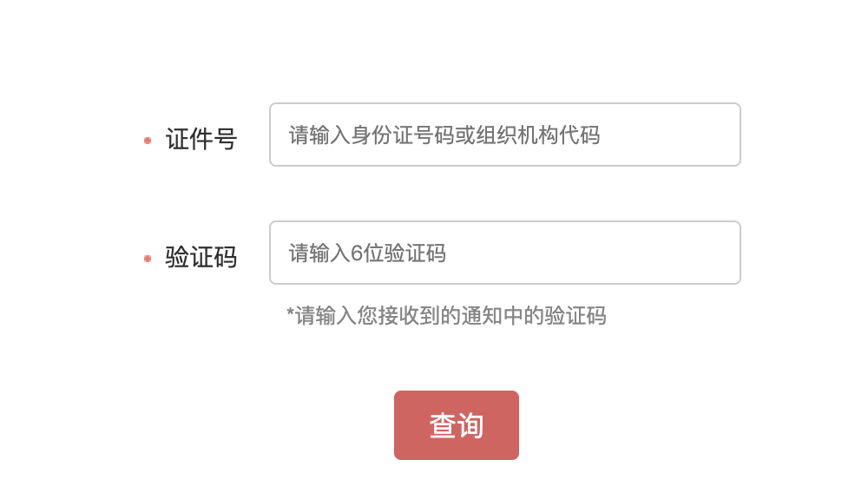The width and height of the screenshot is (868, 493).
Task: Select the 请输入6位验证码 placeholder field
Action: (504, 253)
